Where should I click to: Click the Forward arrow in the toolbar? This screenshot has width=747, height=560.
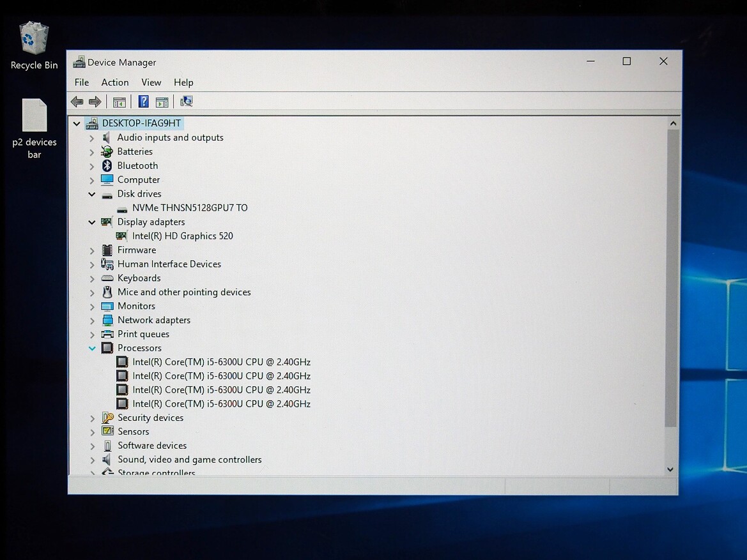point(95,102)
